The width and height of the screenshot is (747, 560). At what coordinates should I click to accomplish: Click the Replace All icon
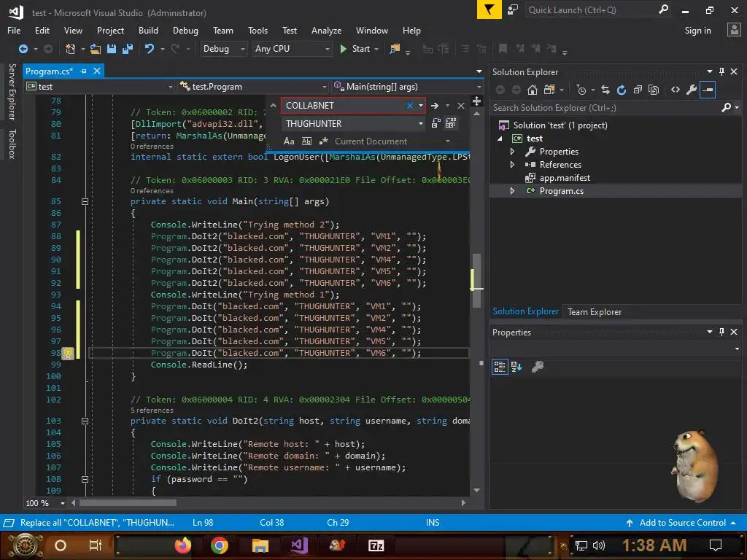point(450,123)
